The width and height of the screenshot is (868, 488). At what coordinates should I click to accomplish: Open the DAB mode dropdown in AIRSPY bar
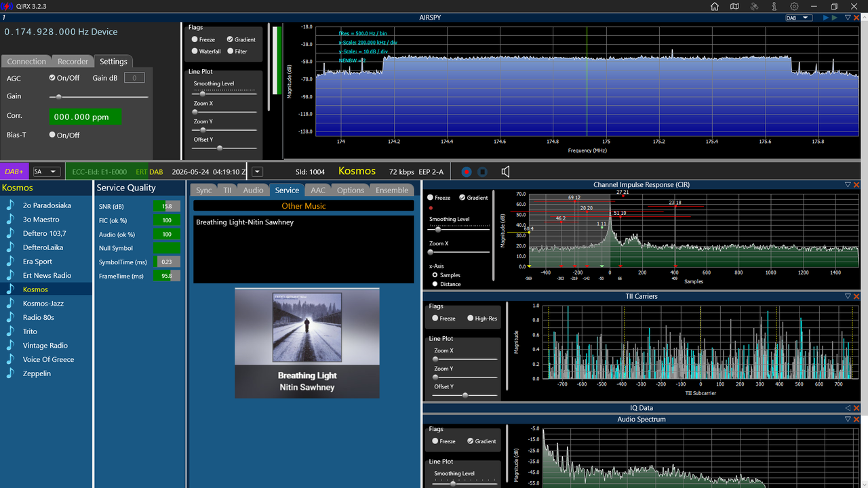pos(798,18)
